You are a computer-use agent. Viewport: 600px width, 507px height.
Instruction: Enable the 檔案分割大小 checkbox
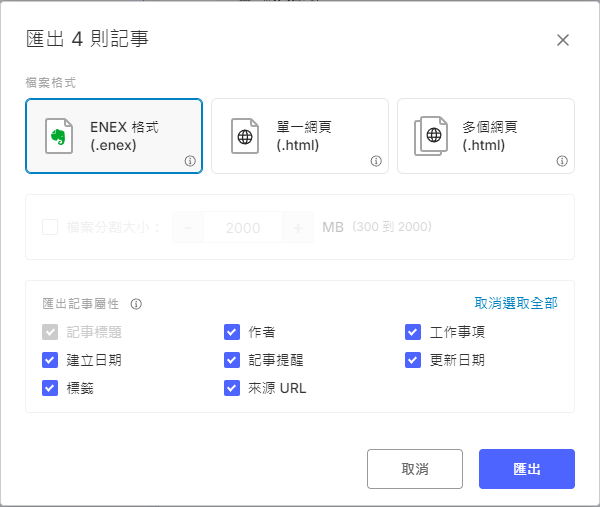(x=50, y=228)
